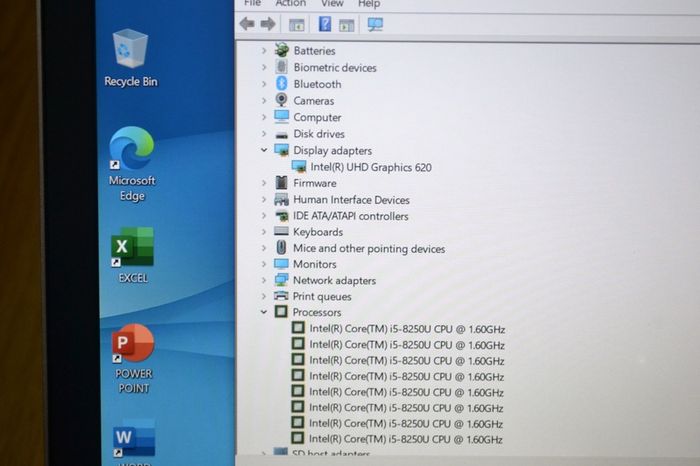Open the POWER POINT desktop shortcut
Screen dimensions: 700x466
coord(133,359)
